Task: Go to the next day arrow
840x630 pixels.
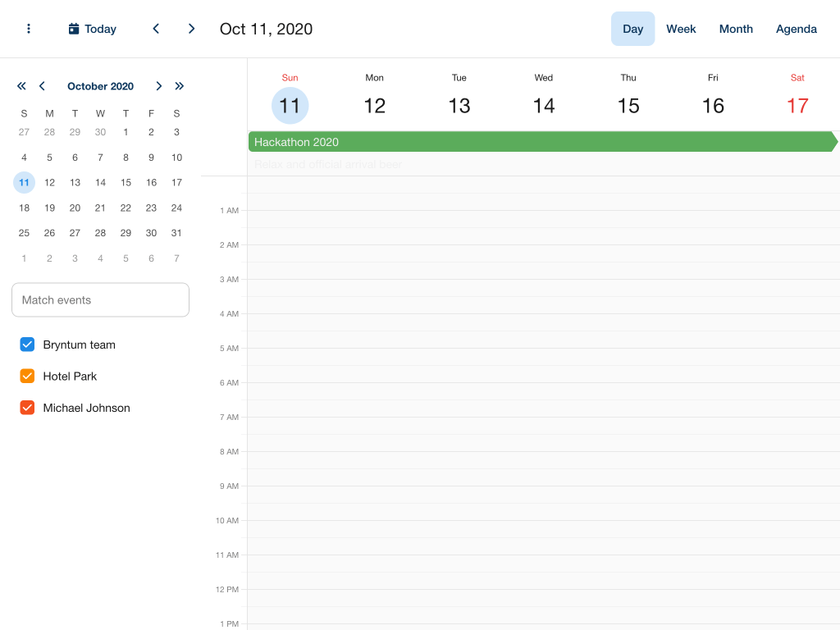Action: point(191,29)
